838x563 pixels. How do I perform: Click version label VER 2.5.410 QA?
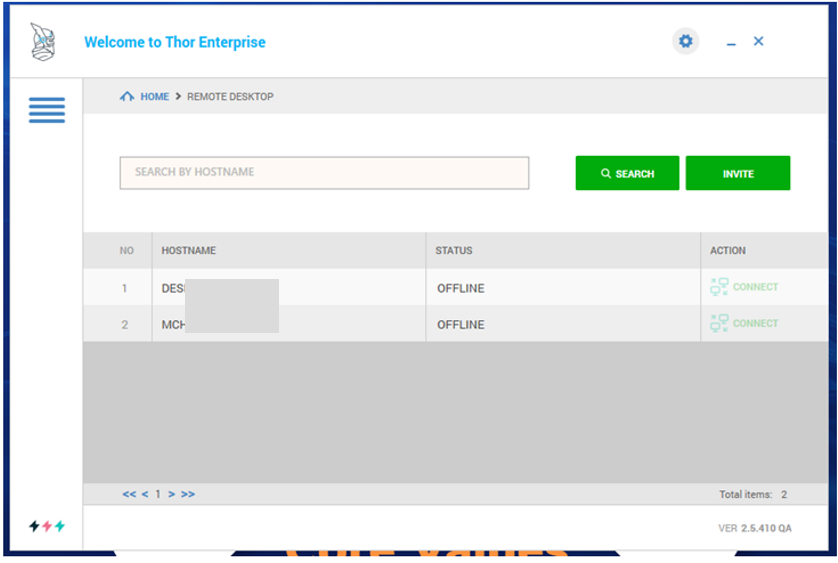pyautogui.click(x=755, y=528)
